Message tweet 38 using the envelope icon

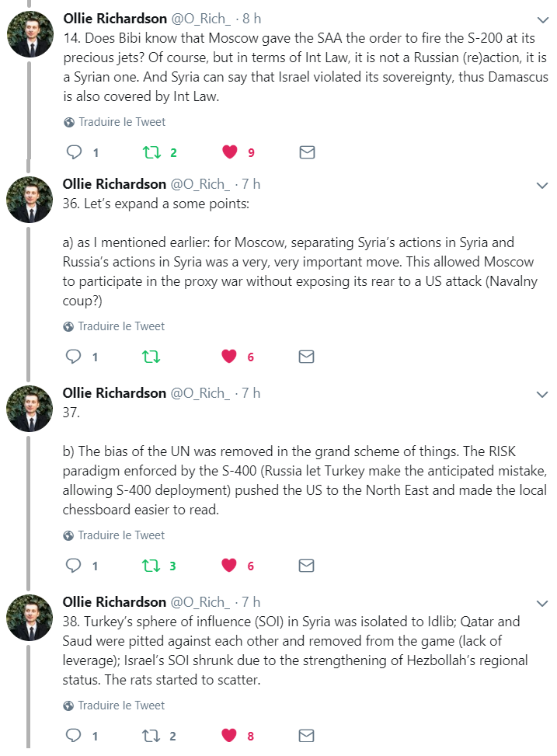(x=307, y=735)
